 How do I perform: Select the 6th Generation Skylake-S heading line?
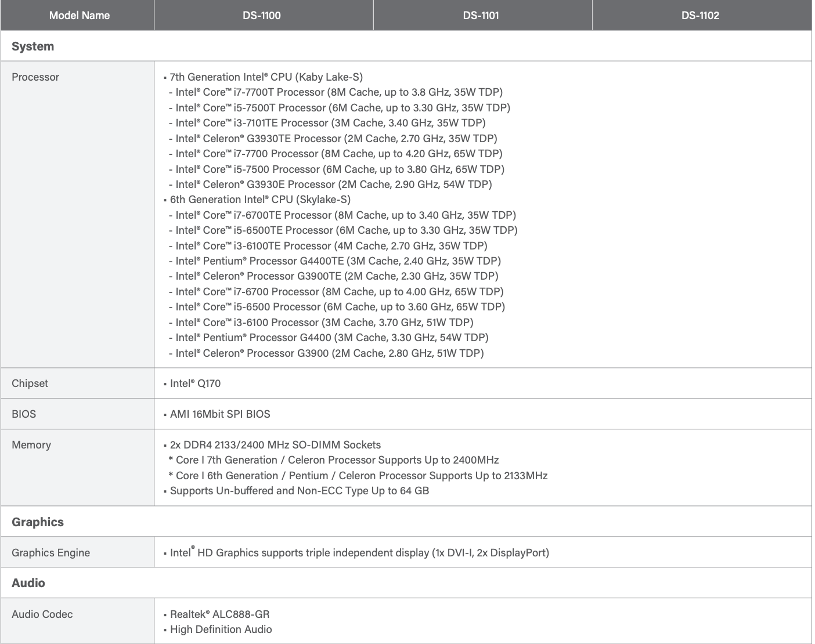pos(260,200)
